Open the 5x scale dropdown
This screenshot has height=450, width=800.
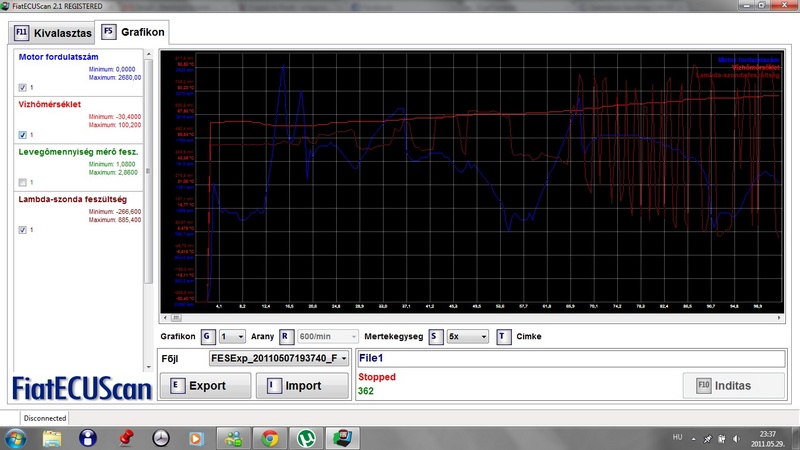coord(467,336)
